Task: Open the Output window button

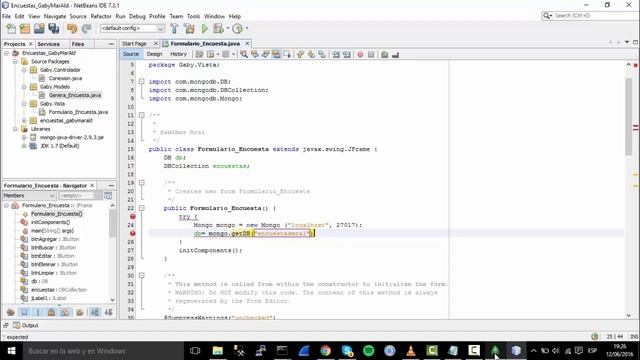Action: click(26, 325)
